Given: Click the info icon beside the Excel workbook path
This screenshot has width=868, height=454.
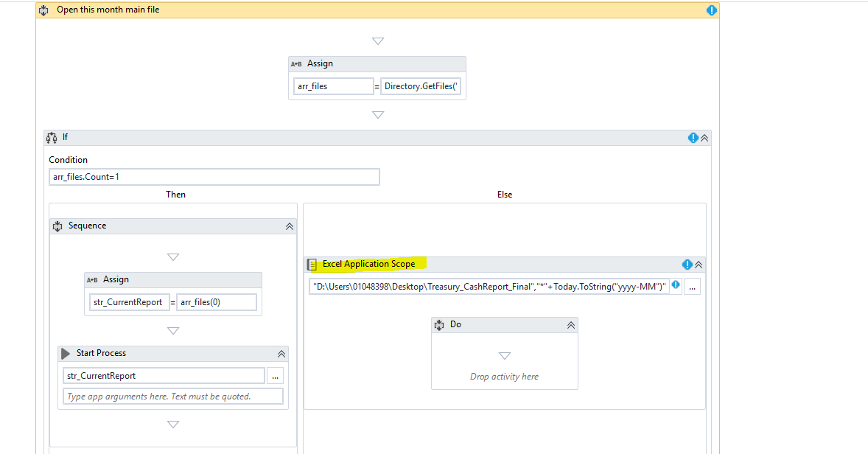Looking at the screenshot, I should point(676,286).
